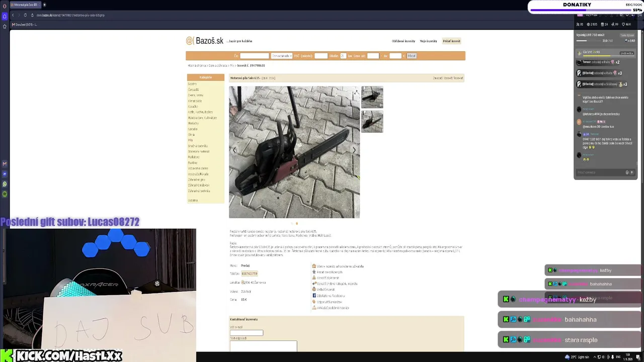Select the Náradie category

193,129
